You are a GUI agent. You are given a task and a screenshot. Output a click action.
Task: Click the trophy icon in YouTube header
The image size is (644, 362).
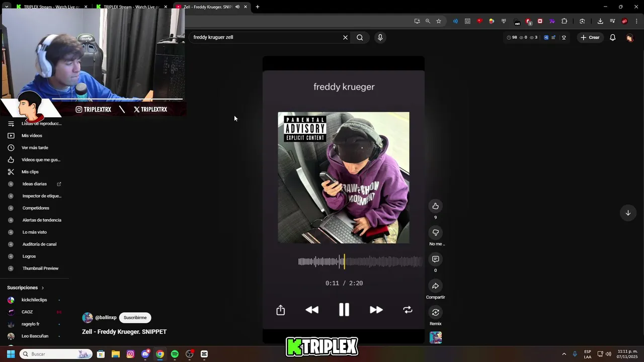coord(564,37)
